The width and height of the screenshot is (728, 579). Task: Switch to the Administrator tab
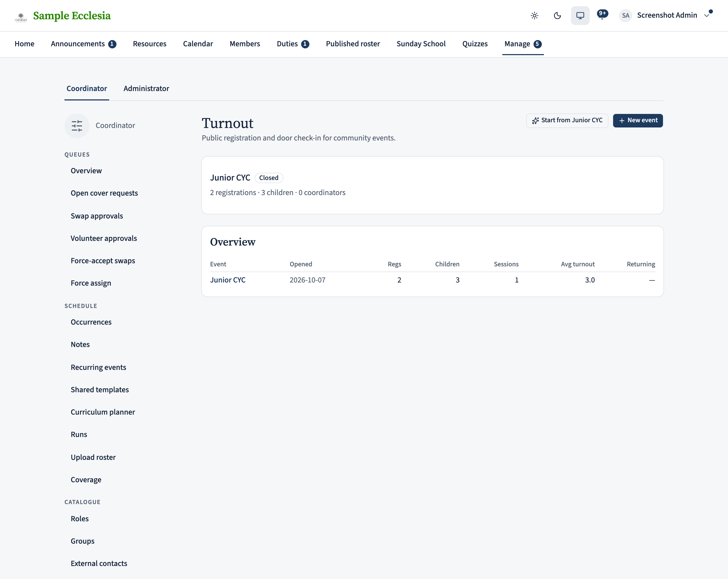click(146, 88)
